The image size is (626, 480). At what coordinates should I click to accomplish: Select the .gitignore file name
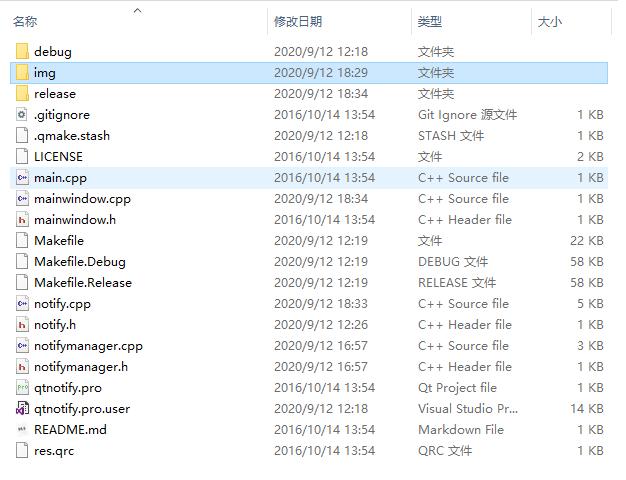pyautogui.click(x=62, y=115)
